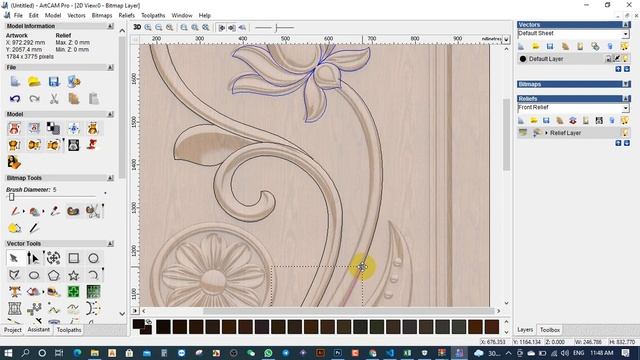This screenshot has height=360, width=640.
Task: Toggle Relief Layer visibility light bulb
Action: [x=624, y=133]
